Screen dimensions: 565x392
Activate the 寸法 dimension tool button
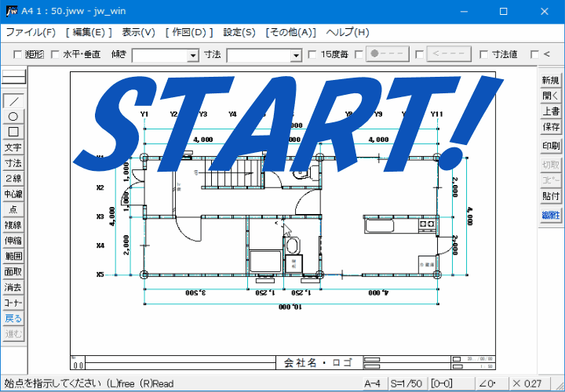pyautogui.click(x=13, y=163)
